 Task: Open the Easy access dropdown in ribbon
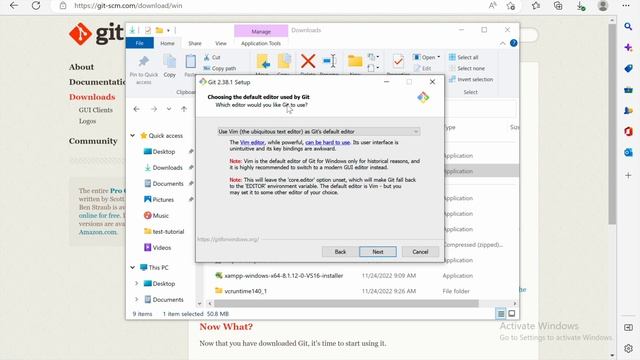point(373,67)
